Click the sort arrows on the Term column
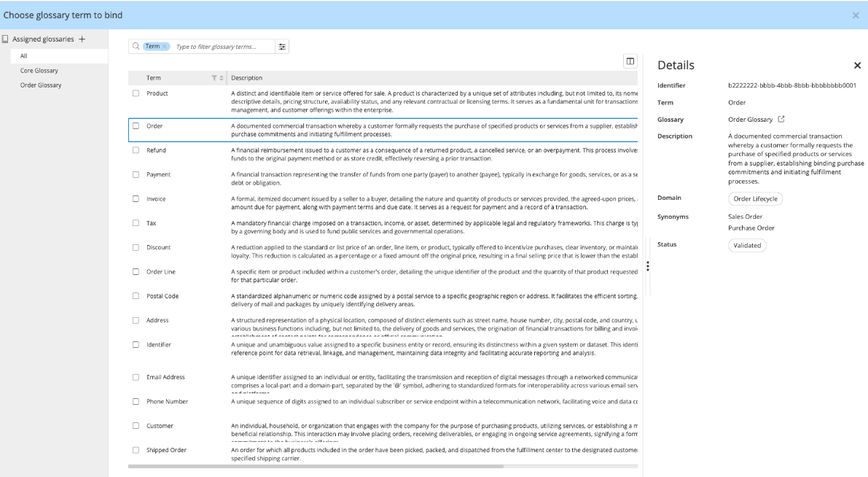 222,77
